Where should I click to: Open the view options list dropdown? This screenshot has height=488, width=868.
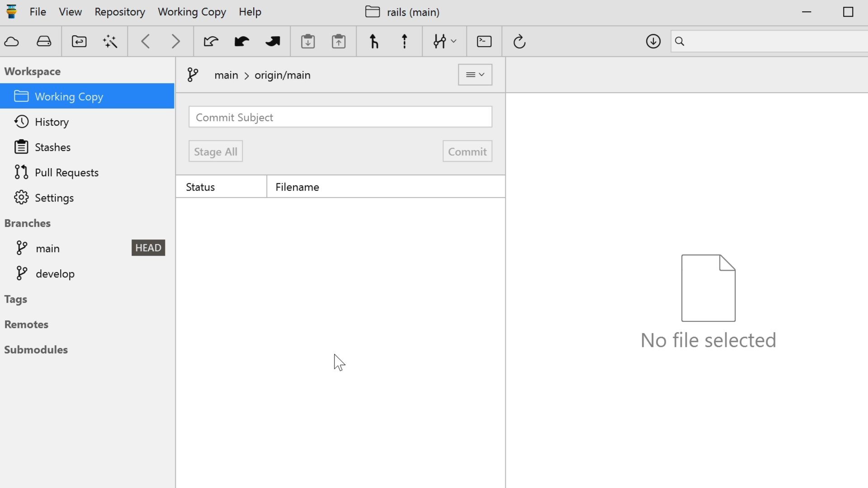coord(475,75)
